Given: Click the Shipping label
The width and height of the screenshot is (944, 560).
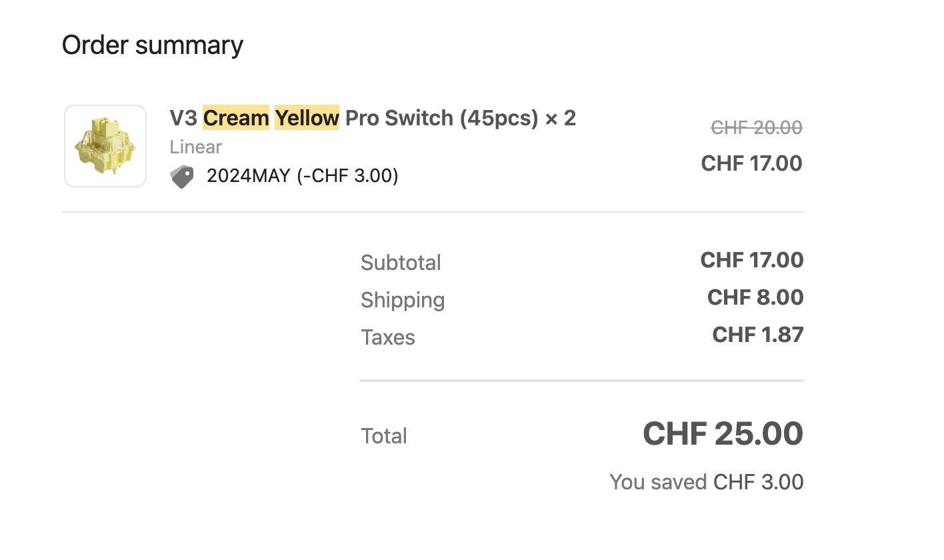Looking at the screenshot, I should coord(403,300).
